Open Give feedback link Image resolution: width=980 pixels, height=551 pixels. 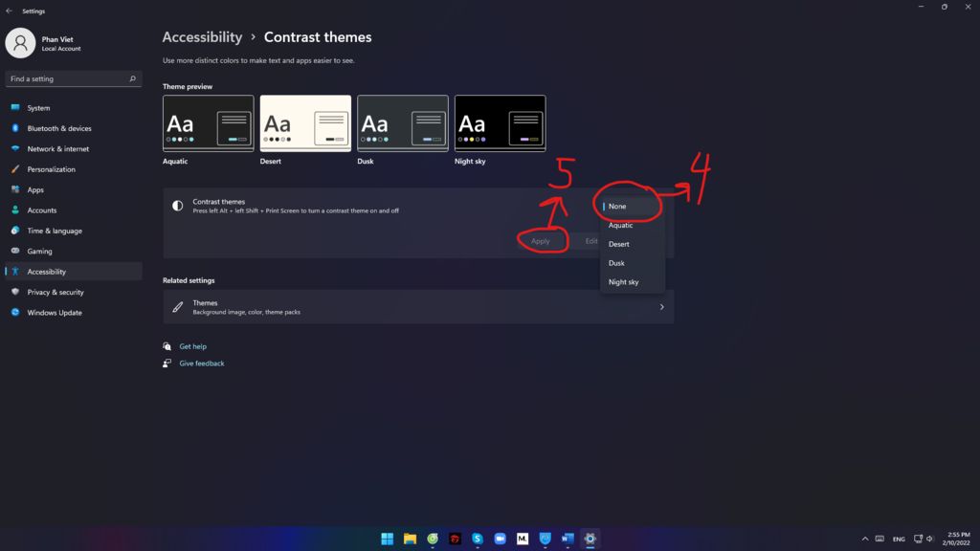(201, 363)
